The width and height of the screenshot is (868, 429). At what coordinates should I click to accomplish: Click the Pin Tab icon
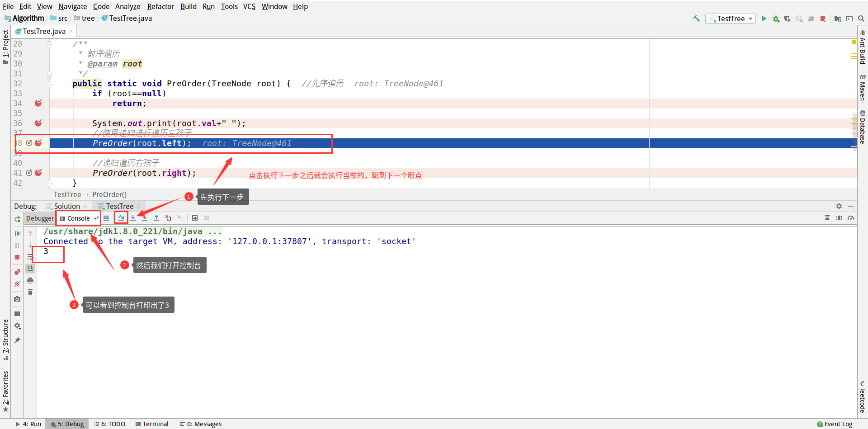click(17, 340)
